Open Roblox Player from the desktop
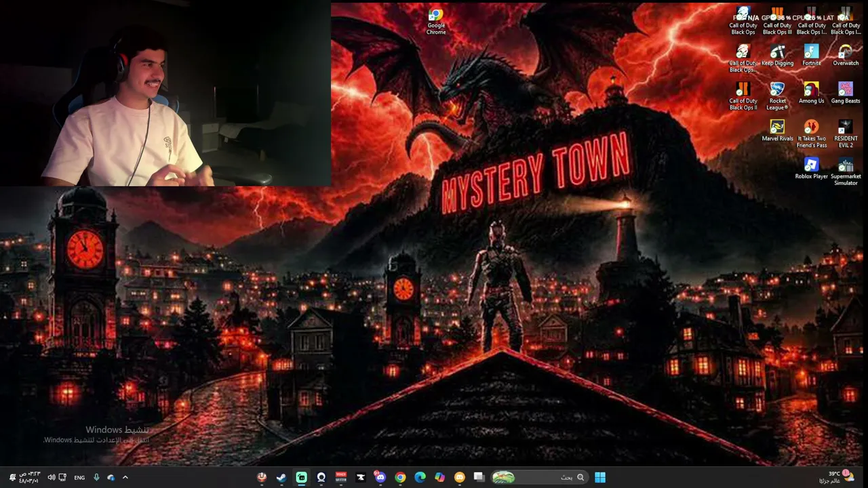Image resolution: width=868 pixels, height=488 pixels. click(x=812, y=169)
